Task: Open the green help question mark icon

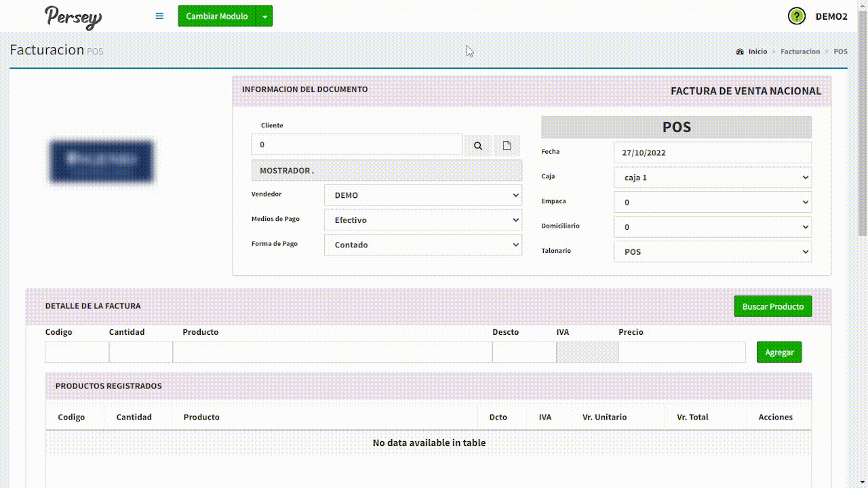Action: [796, 16]
